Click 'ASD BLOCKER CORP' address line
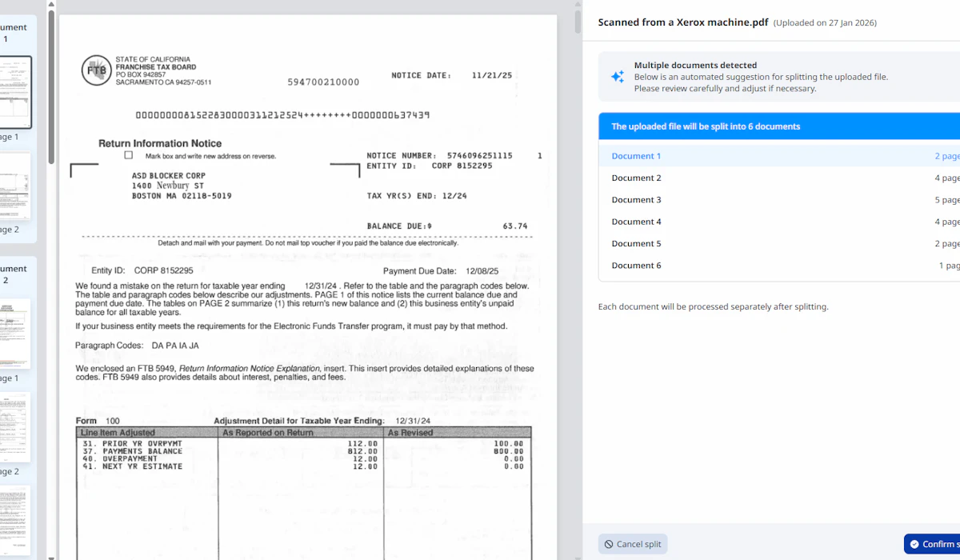Screen dimensions: 960x560 pos(169,175)
